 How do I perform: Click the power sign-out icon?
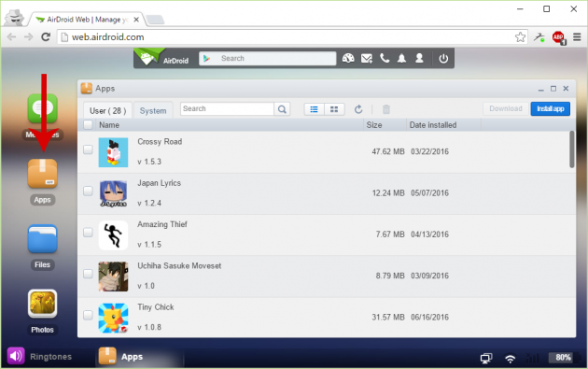(x=443, y=59)
